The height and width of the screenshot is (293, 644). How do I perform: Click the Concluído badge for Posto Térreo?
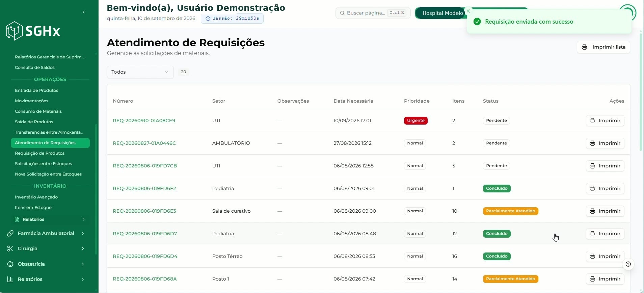click(x=497, y=256)
